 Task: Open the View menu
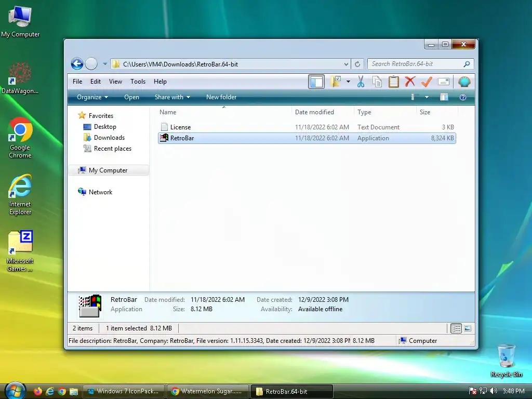pyautogui.click(x=115, y=82)
